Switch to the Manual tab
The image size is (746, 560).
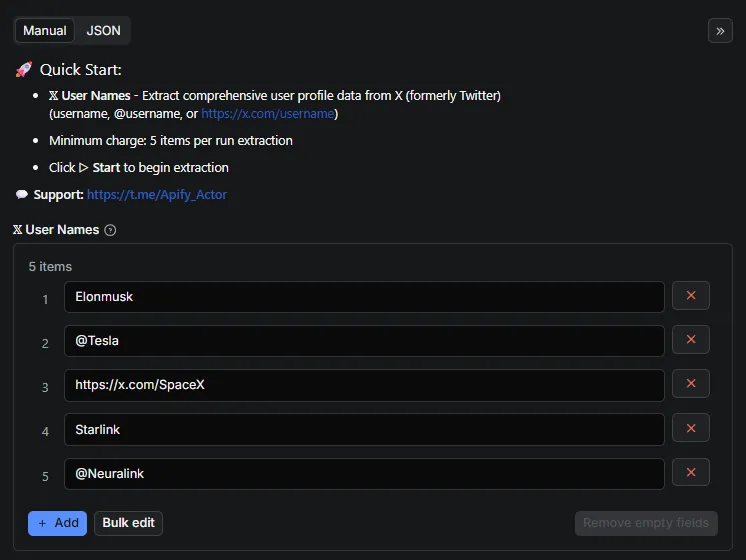(x=45, y=31)
